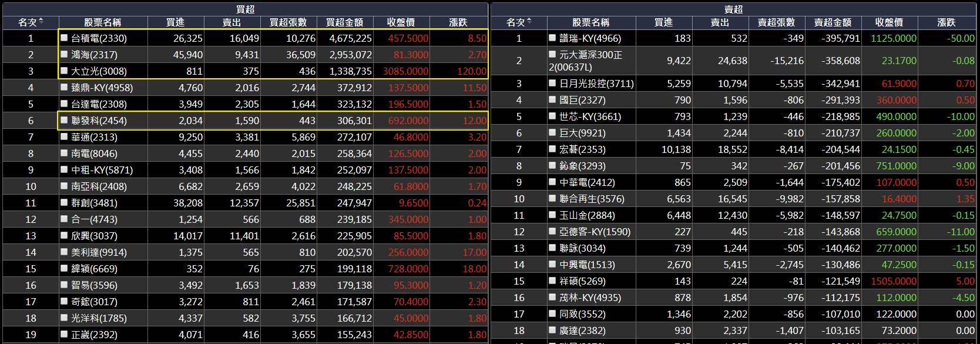Tick the checkbox for 日月光投控(3711)
The height and width of the screenshot is (344, 980).
552,83
